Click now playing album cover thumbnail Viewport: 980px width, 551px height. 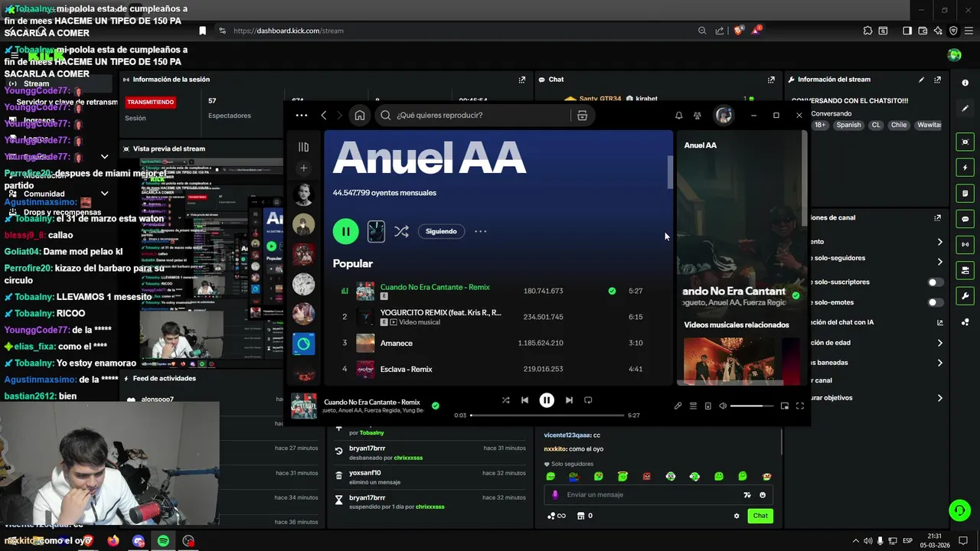pyautogui.click(x=304, y=406)
